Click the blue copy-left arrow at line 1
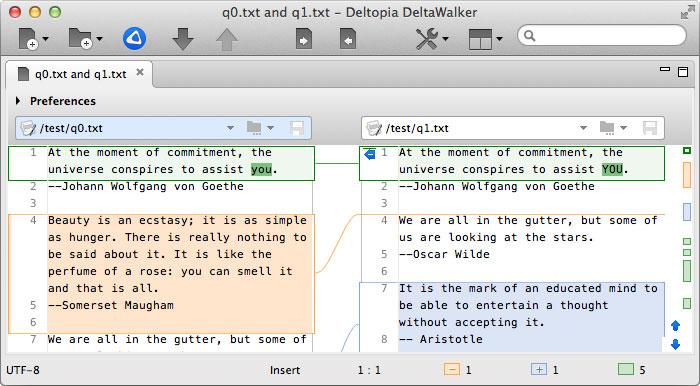 (x=370, y=154)
